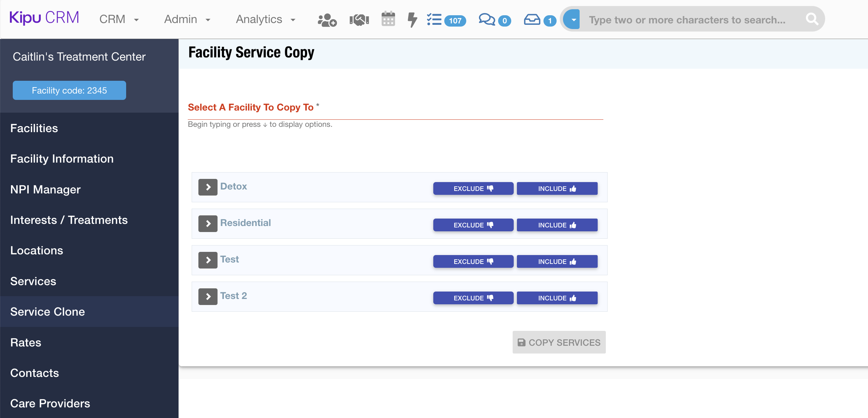Image resolution: width=868 pixels, height=418 pixels.
Task: Click the search magnifier icon
Action: point(812,19)
